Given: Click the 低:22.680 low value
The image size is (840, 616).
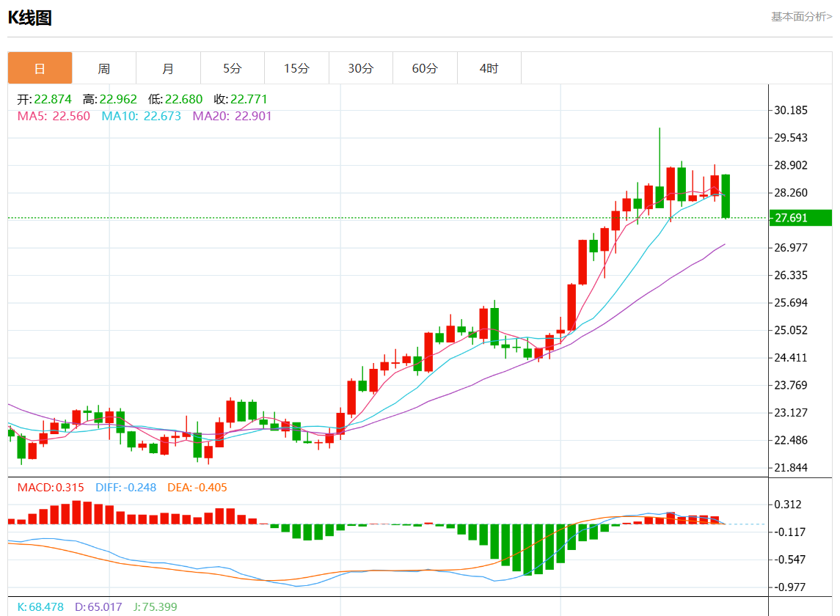Looking at the screenshot, I should coord(175,99).
